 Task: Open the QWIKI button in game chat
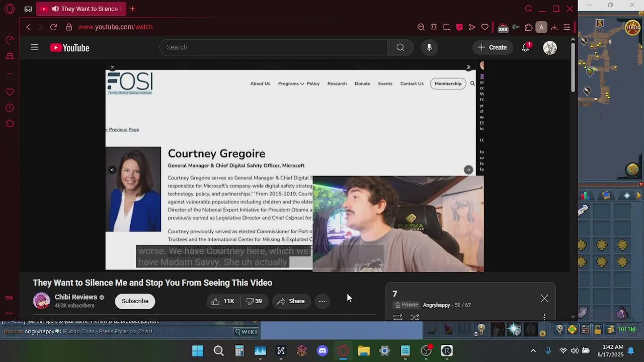[247, 331]
